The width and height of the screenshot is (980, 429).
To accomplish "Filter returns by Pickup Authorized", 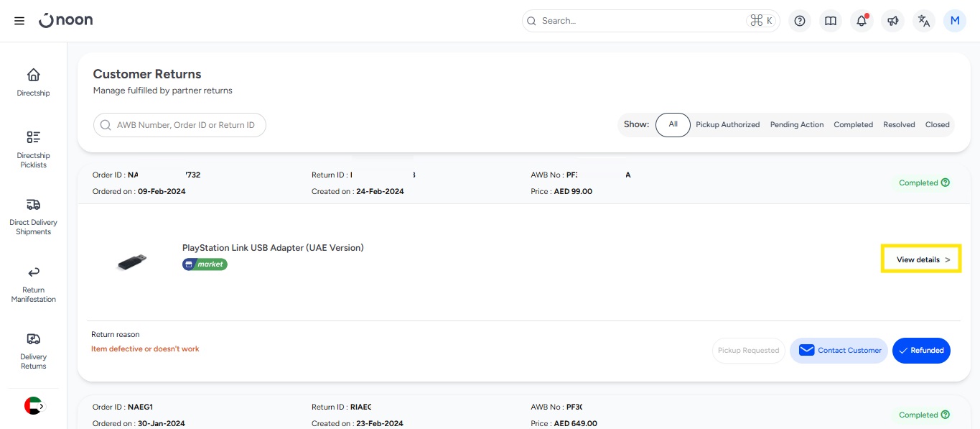I will tap(727, 125).
